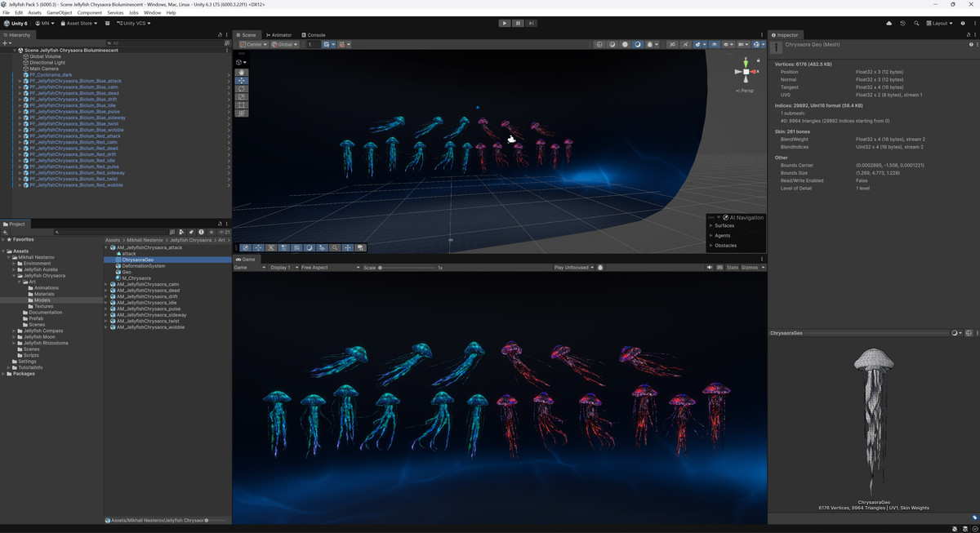The image size is (980, 533).
Task: Open the Package Manager box icon
Action: coord(108,23)
